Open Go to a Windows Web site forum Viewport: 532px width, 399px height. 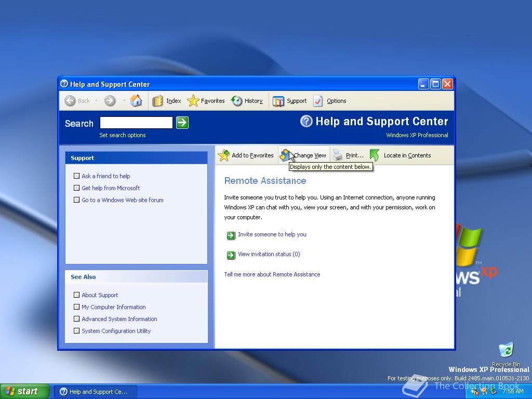click(123, 200)
